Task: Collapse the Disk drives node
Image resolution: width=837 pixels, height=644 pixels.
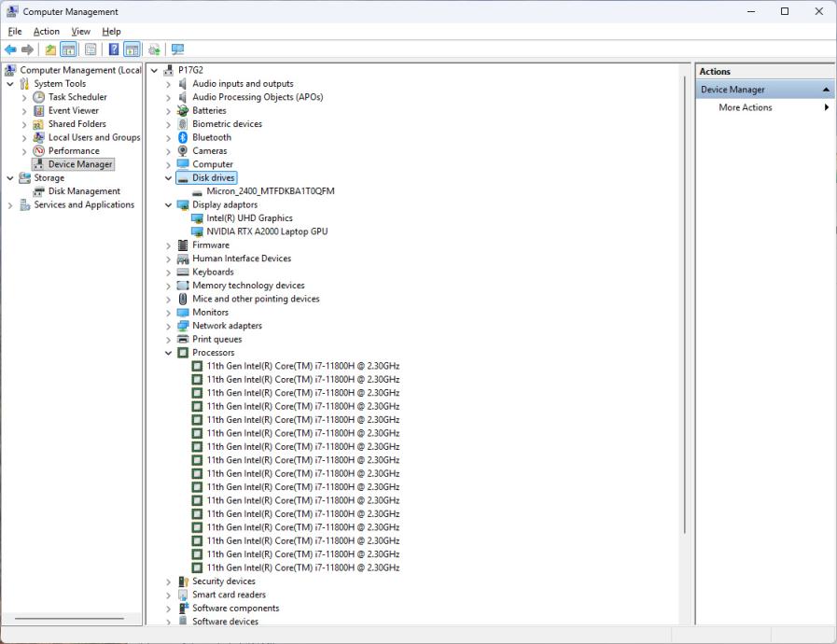Action: 168,178
